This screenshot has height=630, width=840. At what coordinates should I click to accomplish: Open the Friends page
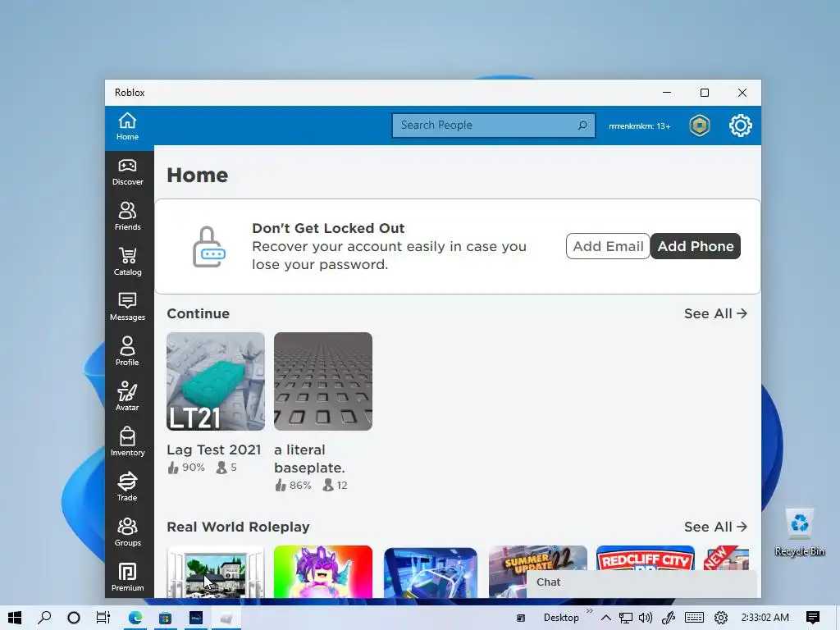tap(127, 217)
